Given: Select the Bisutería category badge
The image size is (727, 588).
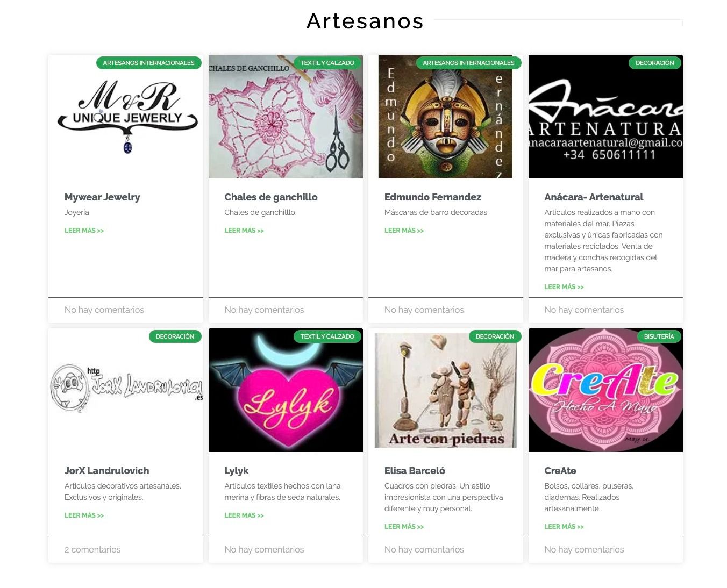Looking at the screenshot, I should tap(659, 336).
